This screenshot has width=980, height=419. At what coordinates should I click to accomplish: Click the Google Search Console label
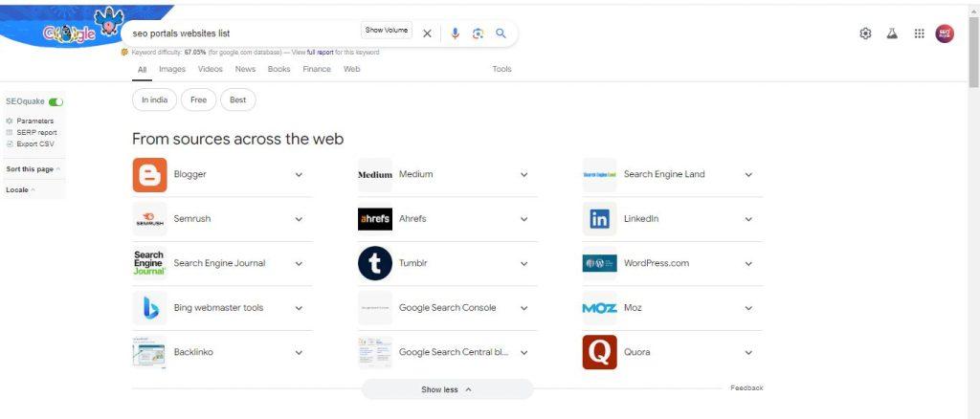pyautogui.click(x=448, y=308)
